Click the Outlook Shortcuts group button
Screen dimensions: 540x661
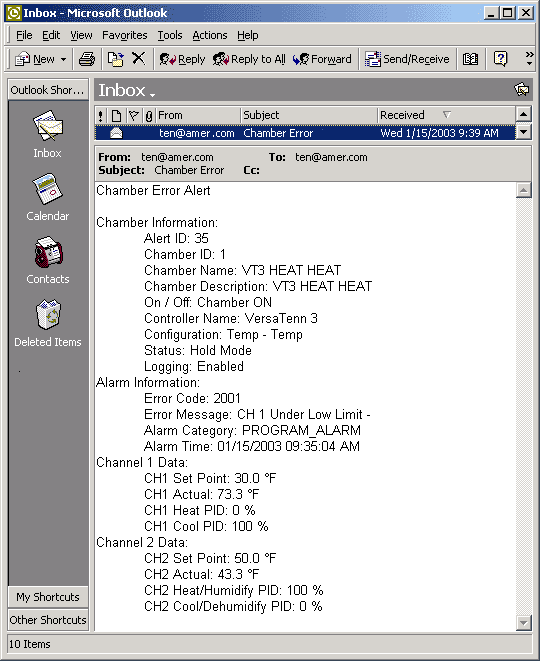pyautogui.click(x=48, y=90)
